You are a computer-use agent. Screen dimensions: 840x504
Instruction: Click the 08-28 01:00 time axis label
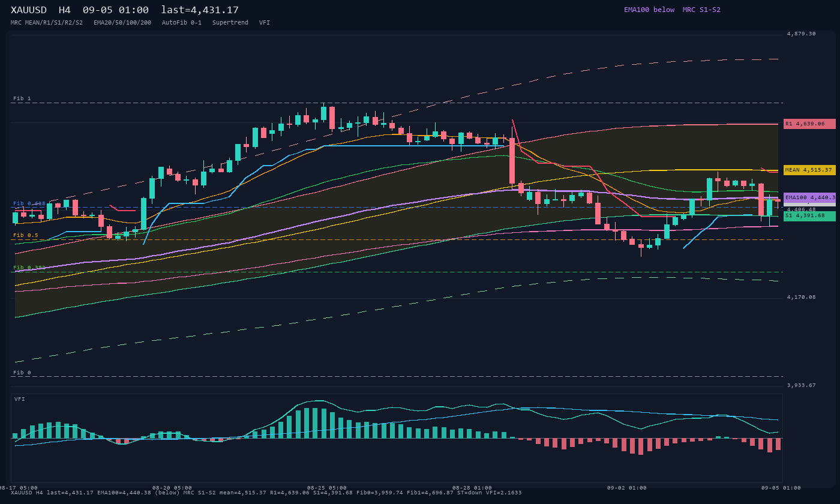tap(472, 488)
